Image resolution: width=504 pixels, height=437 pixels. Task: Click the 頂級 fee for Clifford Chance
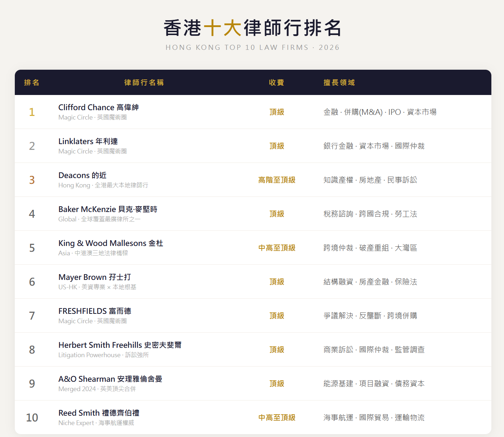277,112
